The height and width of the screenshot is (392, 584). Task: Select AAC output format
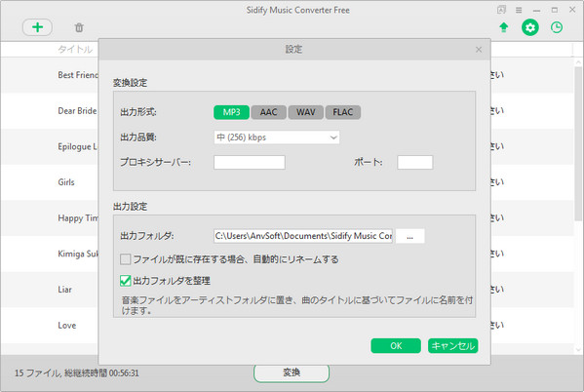268,112
